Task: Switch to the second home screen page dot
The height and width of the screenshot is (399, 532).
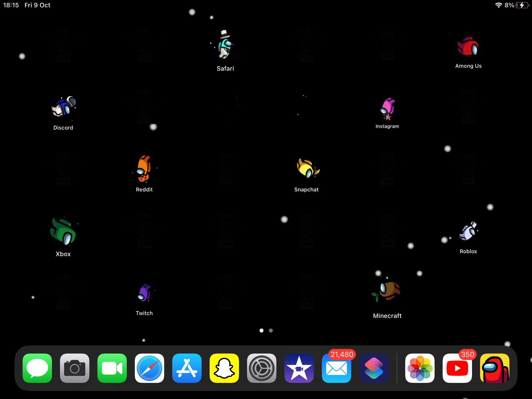Action: coord(271,330)
